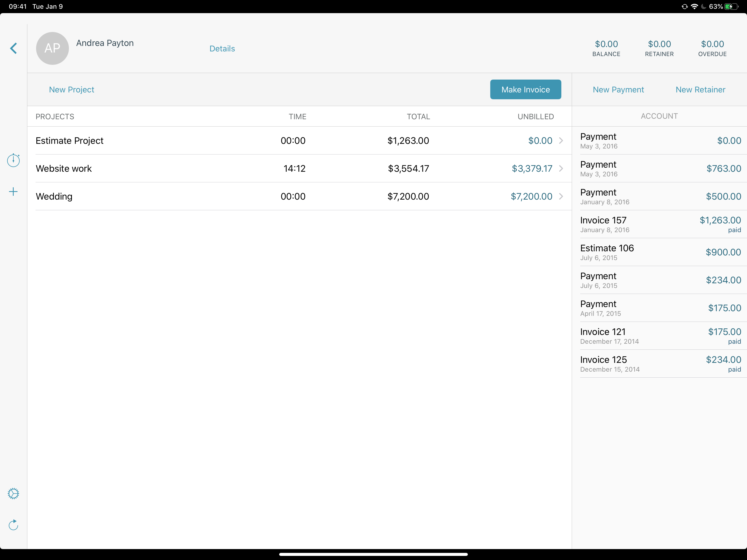Tap the AP avatar circle

click(52, 48)
